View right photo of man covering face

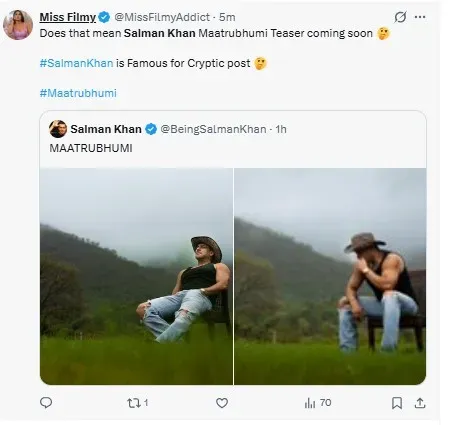(x=330, y=276)
